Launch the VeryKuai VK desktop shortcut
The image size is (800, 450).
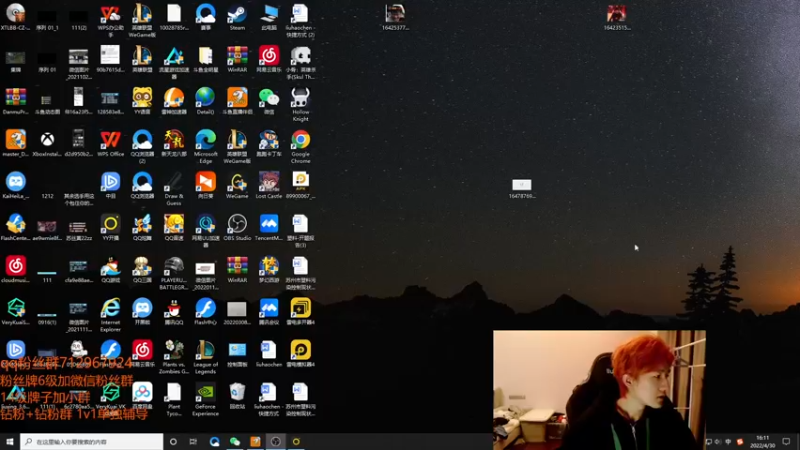point(110,392)
